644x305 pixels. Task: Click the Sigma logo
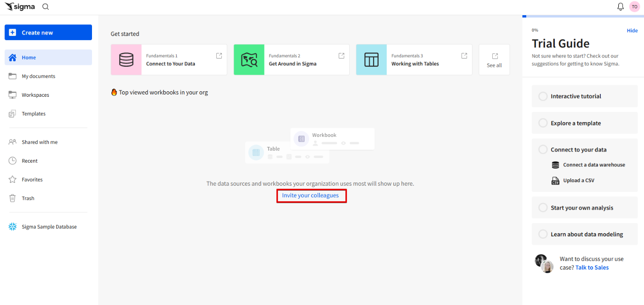[x=20, y=7]
